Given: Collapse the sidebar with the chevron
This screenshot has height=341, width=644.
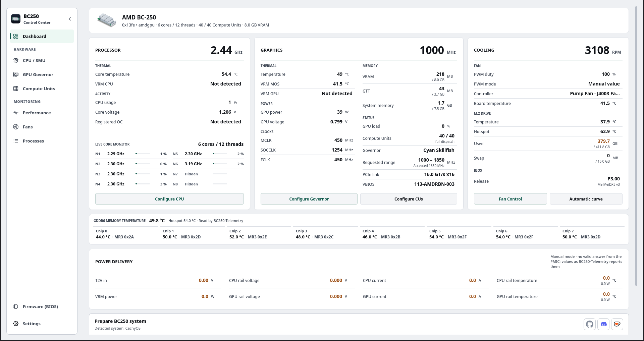Looking at the screenshot, I should click(70, 19).
